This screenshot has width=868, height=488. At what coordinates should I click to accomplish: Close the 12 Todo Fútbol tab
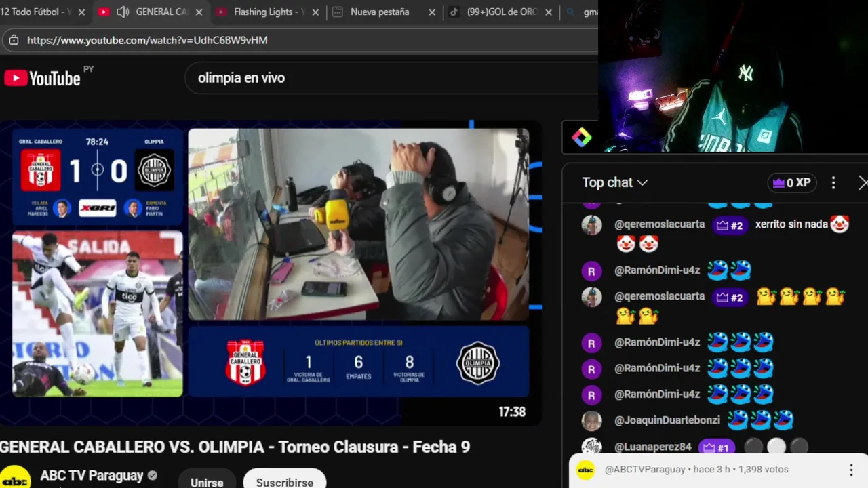tap(81, 12)
